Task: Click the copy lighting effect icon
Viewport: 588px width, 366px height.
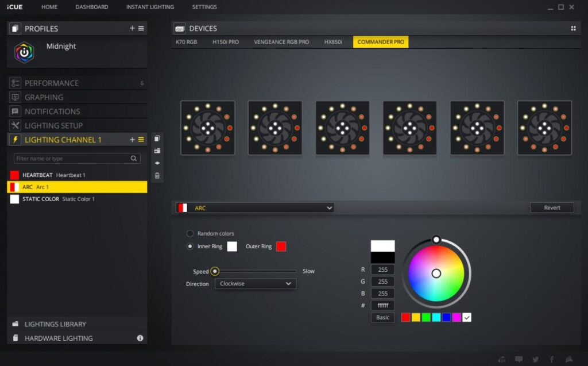Action: [157, 138]
